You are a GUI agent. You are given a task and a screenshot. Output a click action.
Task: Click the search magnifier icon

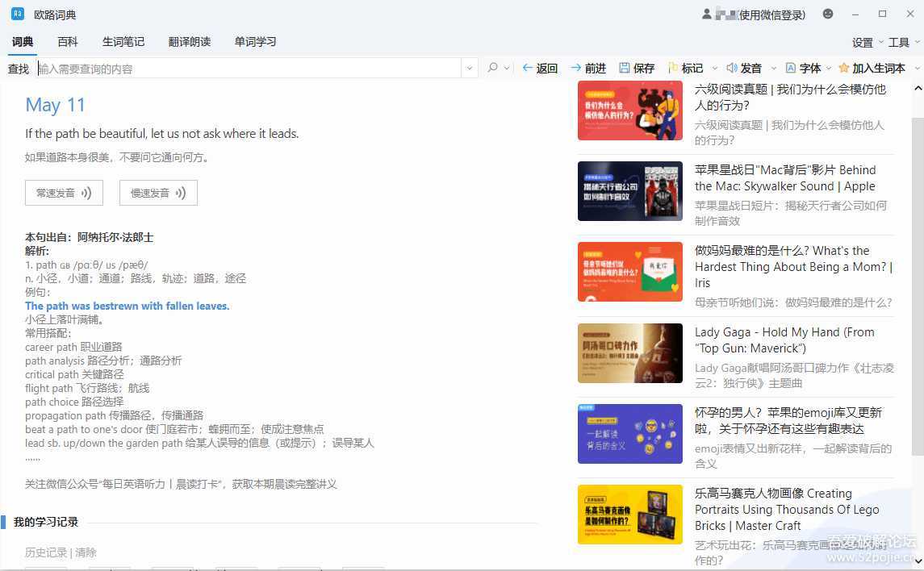point(492,69)
